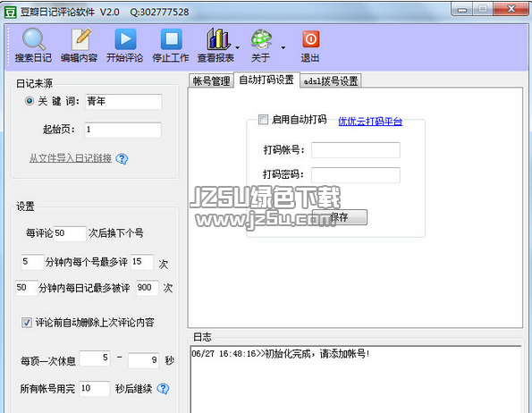Start commenting with 开始评论 play icon

[x=125, y=39]
